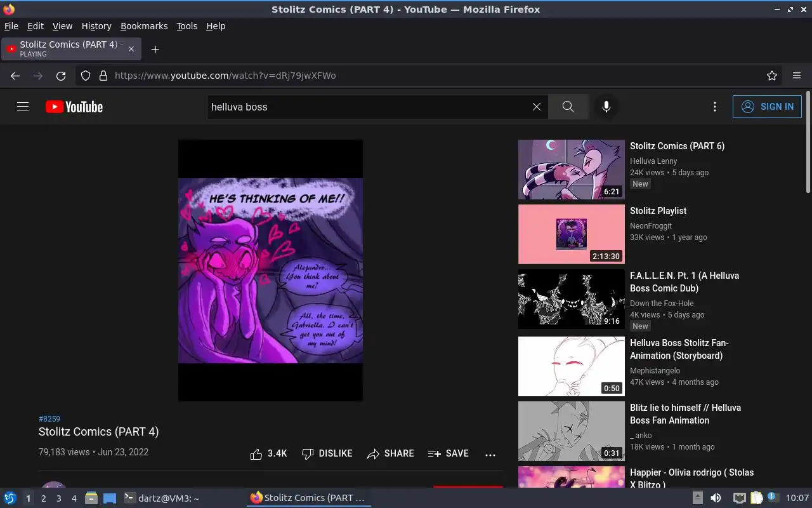Open file manager from taskbar
This screenshot has width=812, height=508.
[x=91, y=498]
